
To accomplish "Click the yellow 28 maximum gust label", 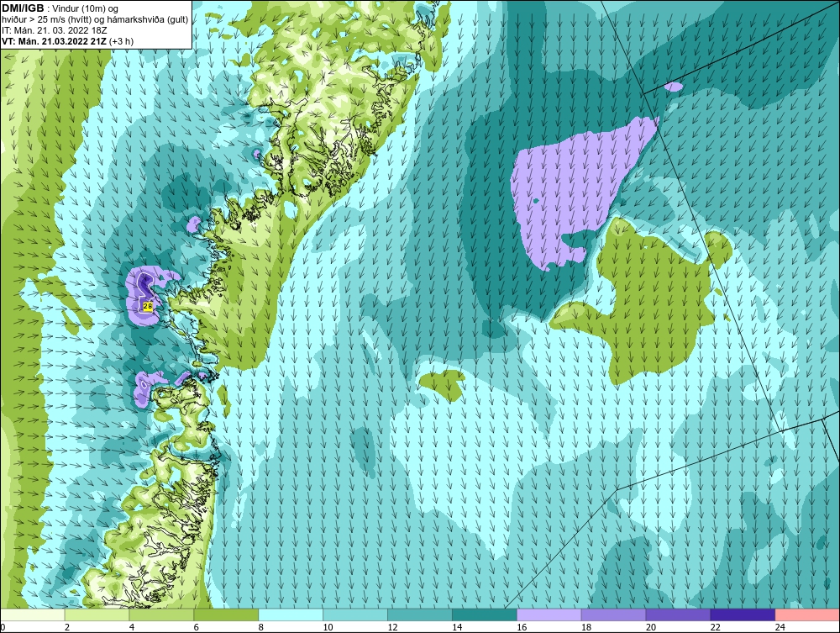I will pos(148,306).
